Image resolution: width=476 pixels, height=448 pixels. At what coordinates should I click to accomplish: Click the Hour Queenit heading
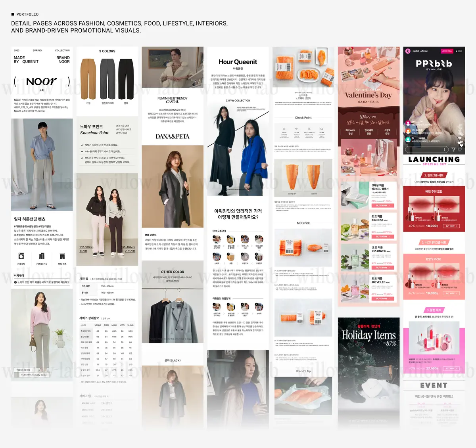[x=238, y=62]
